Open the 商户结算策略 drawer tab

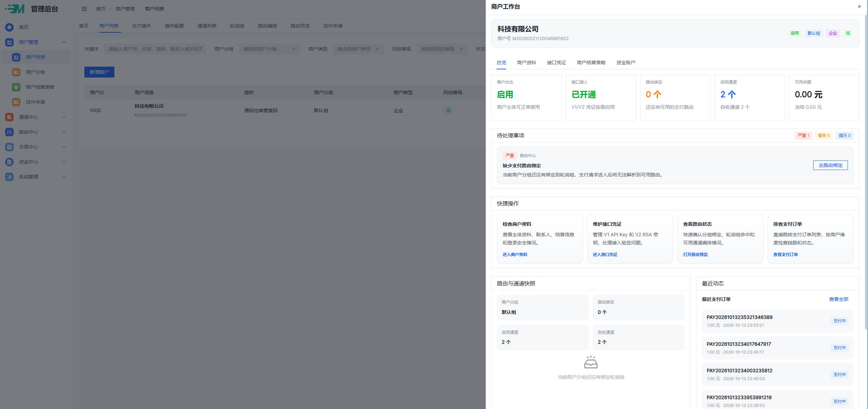click(x=591, y=63)
